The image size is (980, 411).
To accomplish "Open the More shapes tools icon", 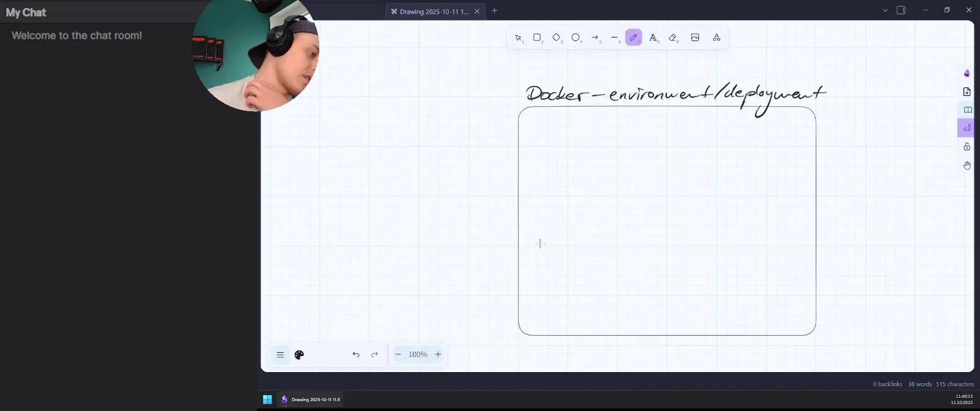I will tap(717, 38).
